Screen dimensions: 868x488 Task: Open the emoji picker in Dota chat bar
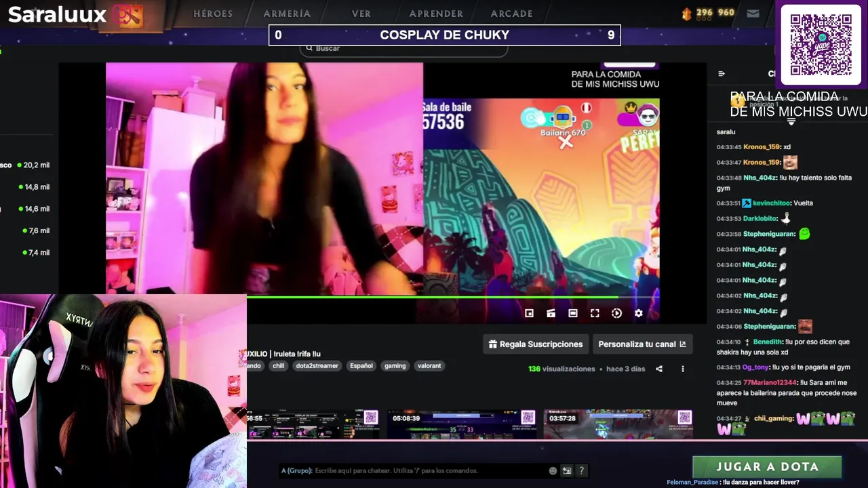[553, 470]
